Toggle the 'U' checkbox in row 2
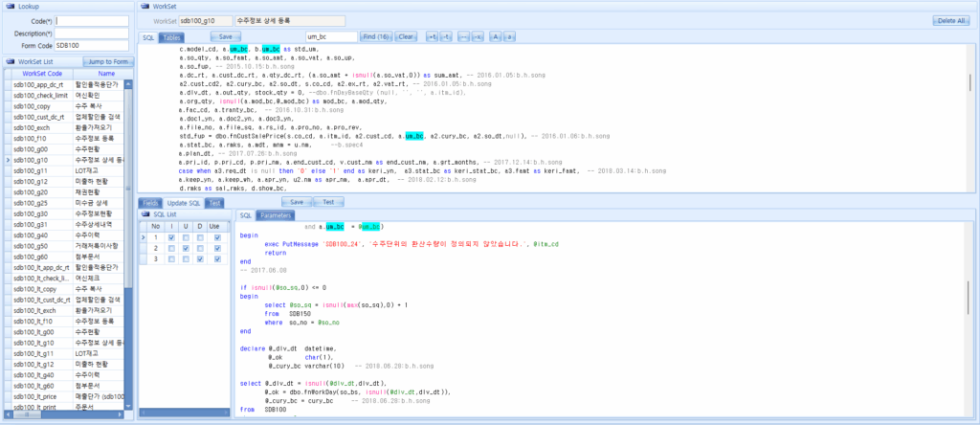This screenshot has height=425, width=980. tap(186, 248)
